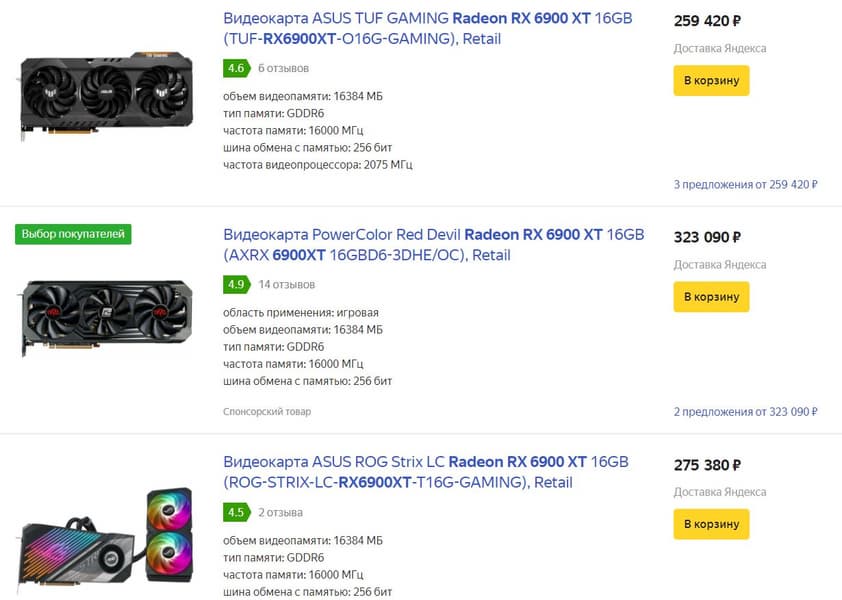Open the 6 отзывов reviews link
Screen dimensions: 842x600
tap(283, 69)
